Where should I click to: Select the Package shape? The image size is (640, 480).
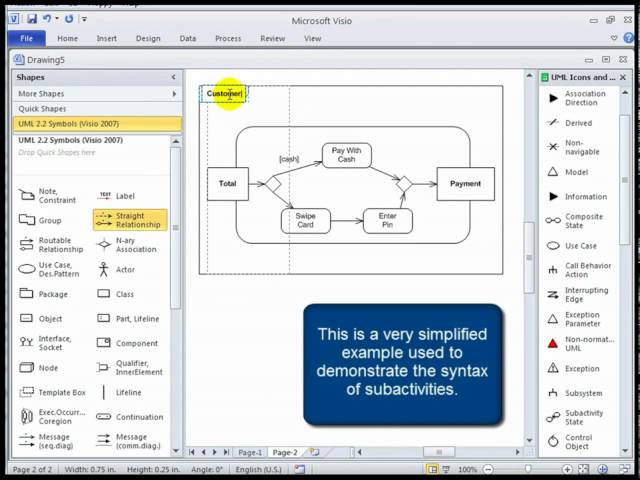(43, 294)
